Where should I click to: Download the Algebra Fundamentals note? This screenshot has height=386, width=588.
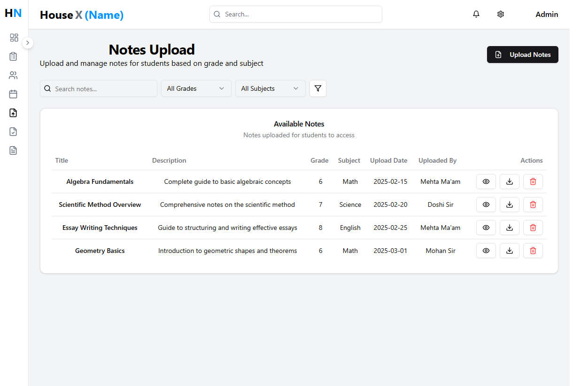coord(510,181)
